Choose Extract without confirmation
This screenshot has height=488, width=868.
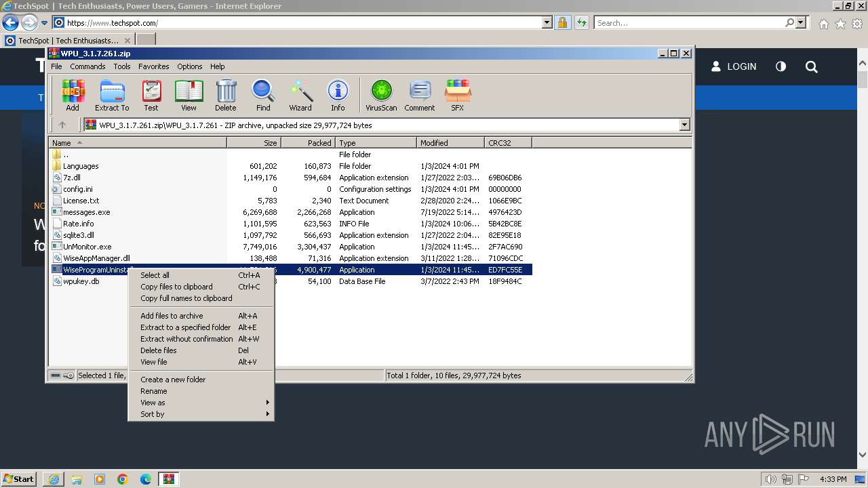(201, 339)
